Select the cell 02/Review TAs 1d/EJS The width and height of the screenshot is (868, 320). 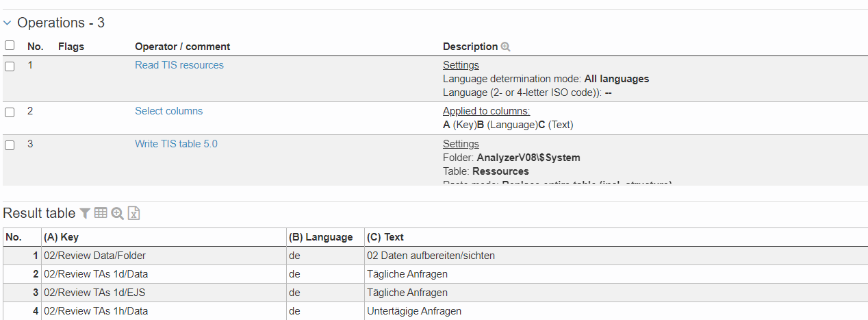(164, 293)
